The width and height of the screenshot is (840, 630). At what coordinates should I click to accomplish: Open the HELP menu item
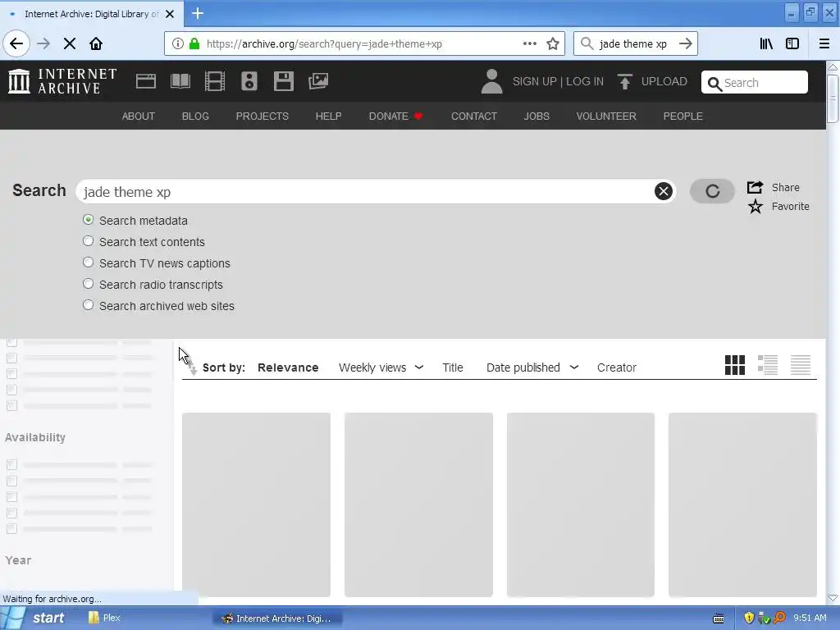pos(328,116)
